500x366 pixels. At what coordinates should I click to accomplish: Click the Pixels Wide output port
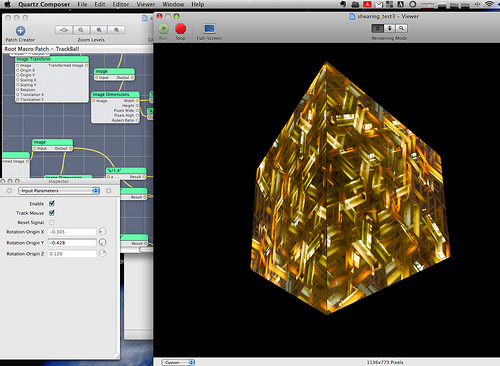coord(137,110)
